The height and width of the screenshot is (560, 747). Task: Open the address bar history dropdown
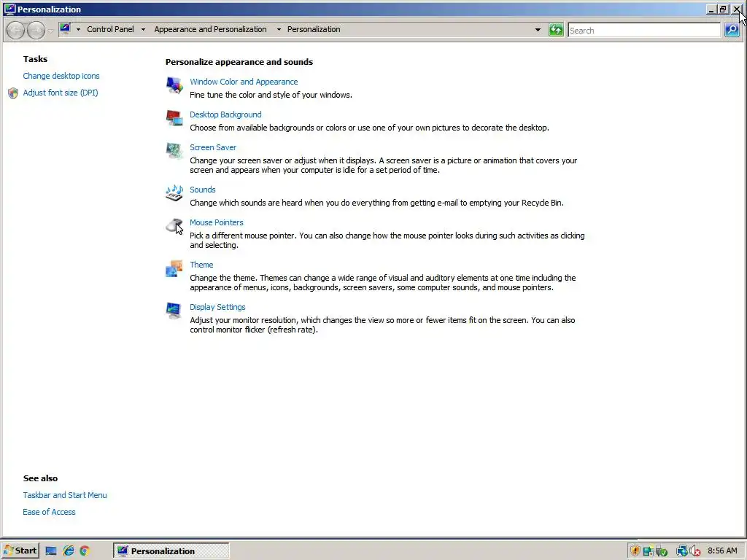coord(538,30)
